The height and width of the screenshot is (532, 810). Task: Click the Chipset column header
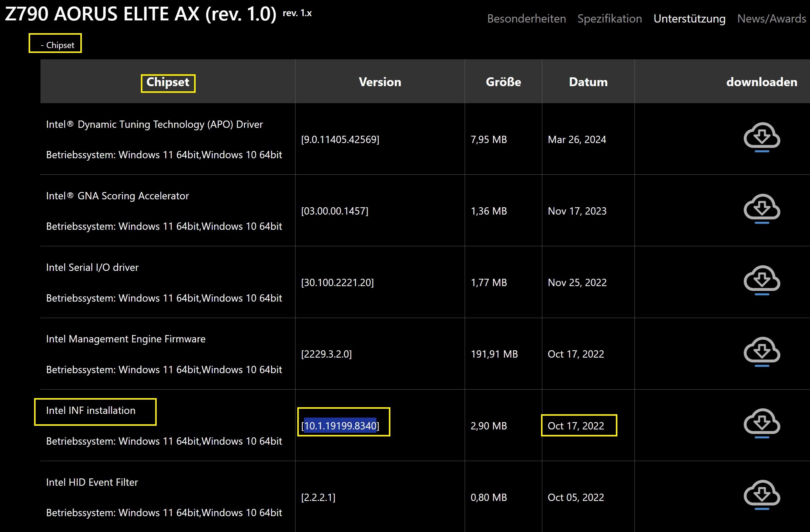[x=168, y=82]
